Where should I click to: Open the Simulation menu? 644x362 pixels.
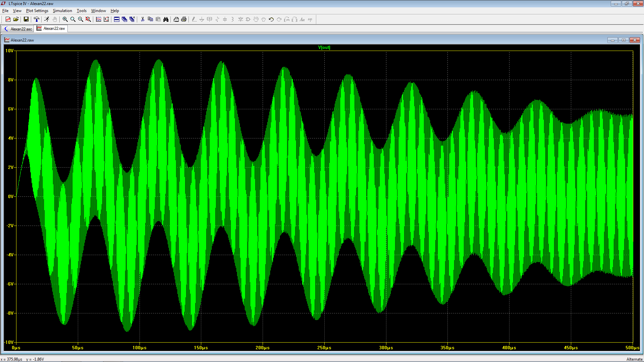62,11
